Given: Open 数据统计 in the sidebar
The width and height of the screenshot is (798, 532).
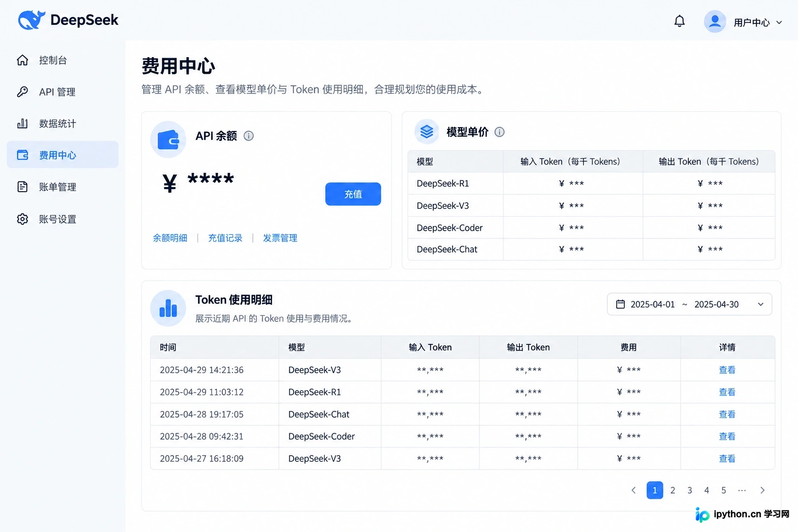Looking at the screenshot, I should [x=62, y=124].
